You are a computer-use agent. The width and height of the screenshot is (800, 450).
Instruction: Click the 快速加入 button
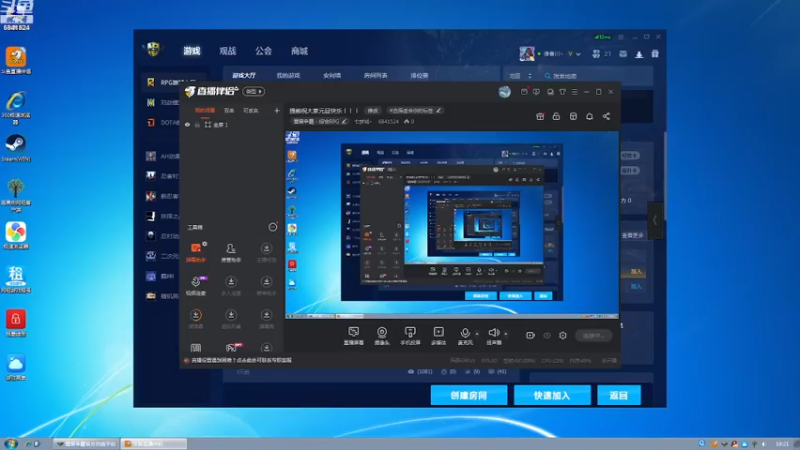point(552,395)
